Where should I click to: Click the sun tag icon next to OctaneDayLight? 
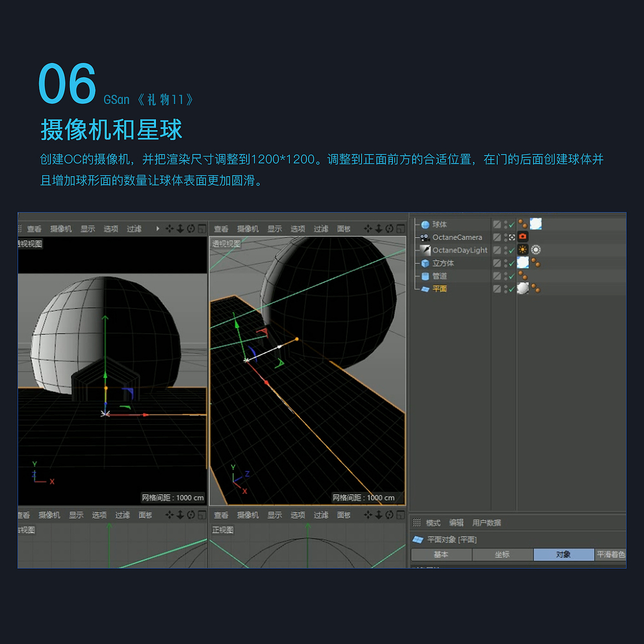tap(523, 250)
